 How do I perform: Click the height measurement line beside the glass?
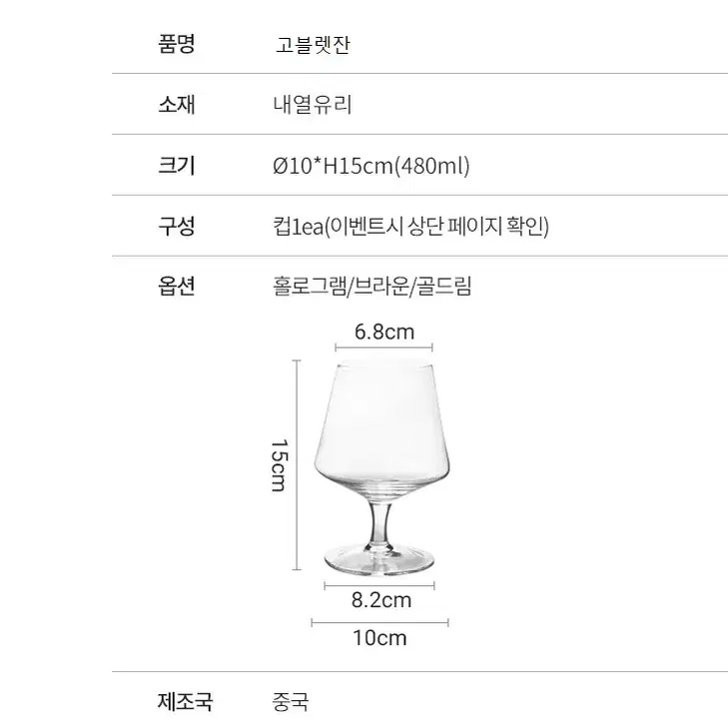[297, 464]
